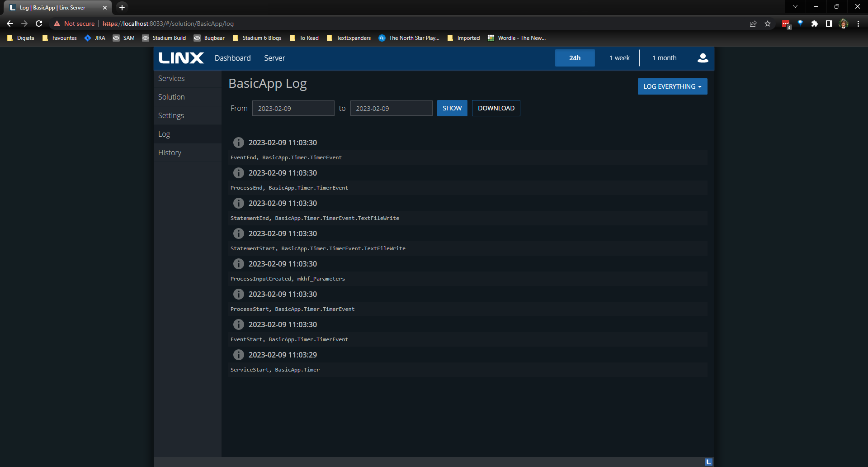Viewport: 868px width, 467px height.
Task: Click the Chrome profile avatar
Action: pyautogui.click(x=844, y=24)
